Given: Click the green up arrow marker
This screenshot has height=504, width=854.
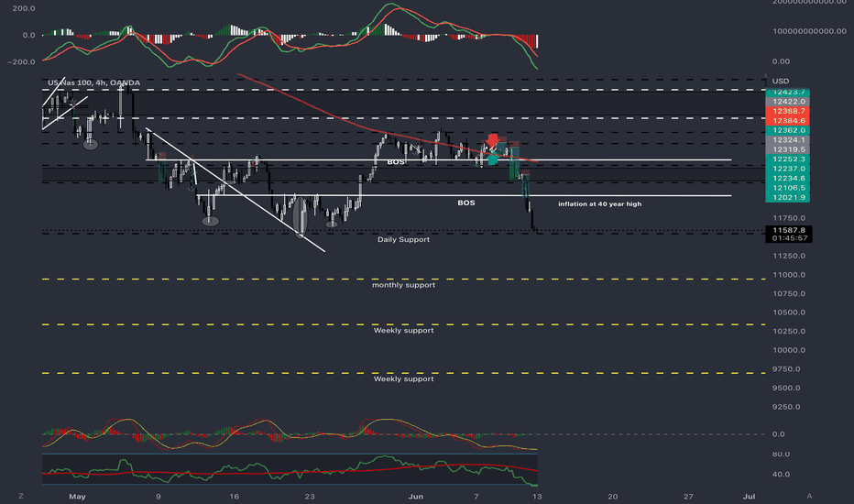Looking at the screenshot, I should pos(493,159).
